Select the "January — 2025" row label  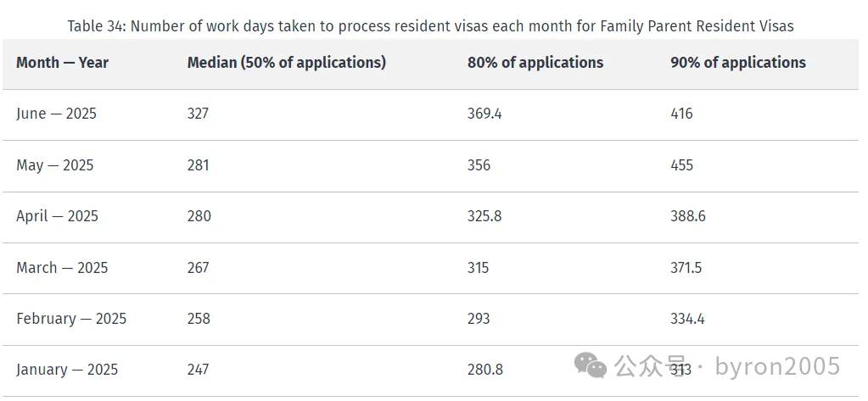[67, 370]
